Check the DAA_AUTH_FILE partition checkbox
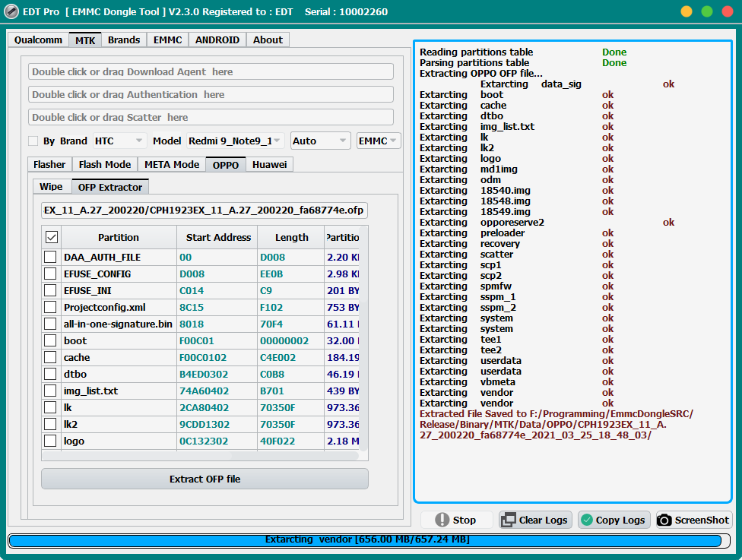The width and height of the screenshot is (742, 560). 50,257
